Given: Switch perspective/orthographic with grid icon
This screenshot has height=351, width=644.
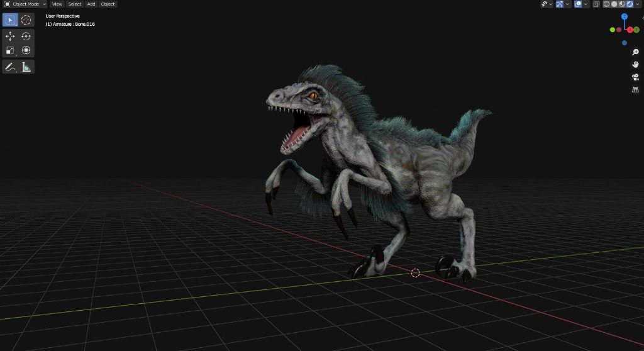Looking at the screenshot, I should 635,89.
